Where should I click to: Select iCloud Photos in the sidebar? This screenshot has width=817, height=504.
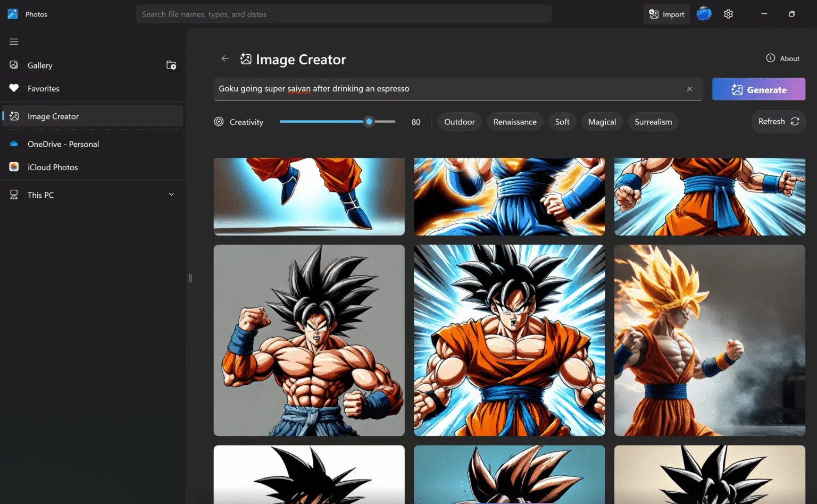point(52,167)
